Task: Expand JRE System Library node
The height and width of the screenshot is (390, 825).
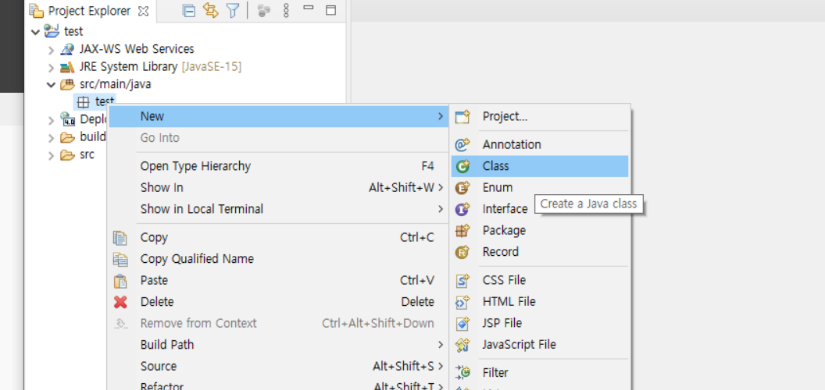Action: (x=51, y=68)
